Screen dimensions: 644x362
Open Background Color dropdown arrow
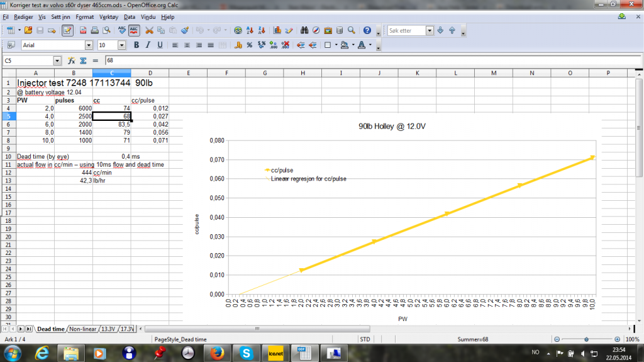pos(353,45)
